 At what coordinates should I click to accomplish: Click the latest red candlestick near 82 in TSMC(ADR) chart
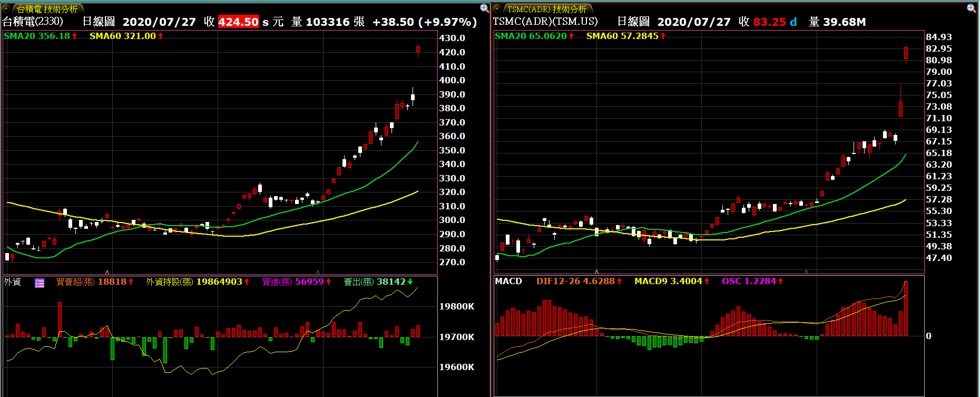tap(906, 53)
